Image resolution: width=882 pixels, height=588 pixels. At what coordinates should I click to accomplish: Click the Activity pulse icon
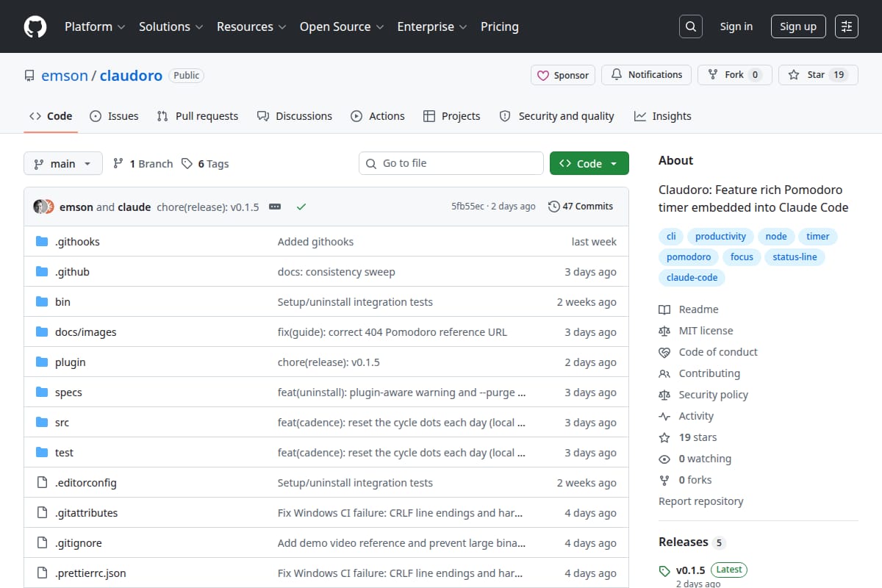(664, 416)
